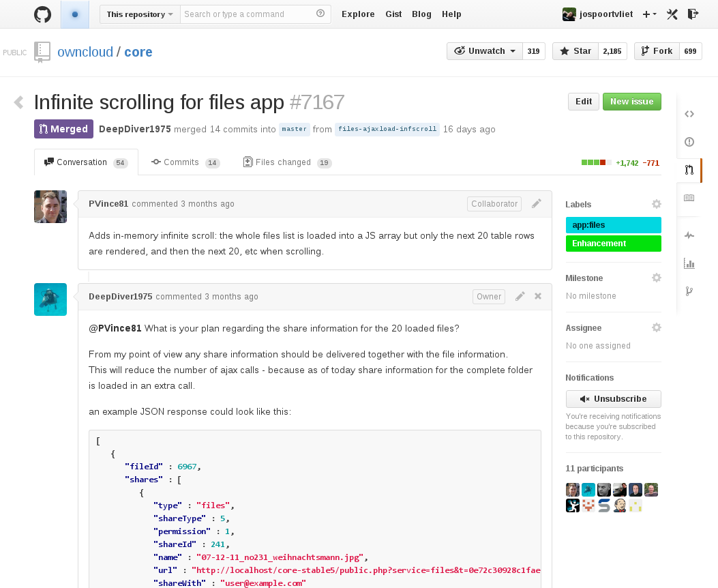Open the repository book icon

click(x=42, y=53)
